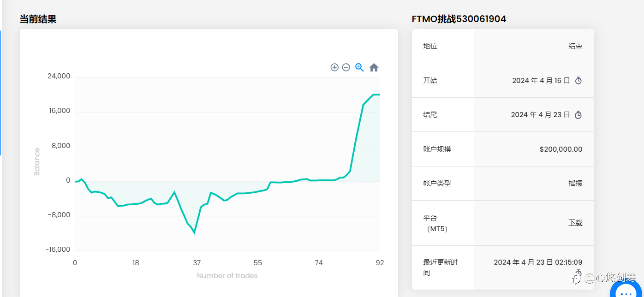Click the 账户规模 row label
Screen dimensions: 644x297
tap(437, 149)
